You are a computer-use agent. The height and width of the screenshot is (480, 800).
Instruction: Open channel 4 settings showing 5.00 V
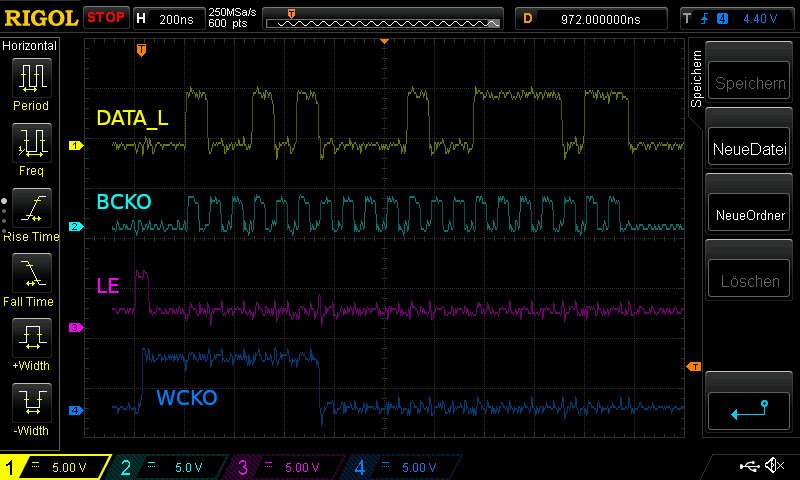click(403, 467)
